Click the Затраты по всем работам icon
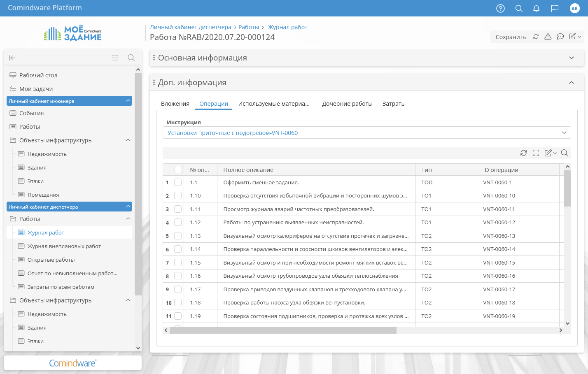Viewport: 588px width, 374px height. click(x=21, y=287)
